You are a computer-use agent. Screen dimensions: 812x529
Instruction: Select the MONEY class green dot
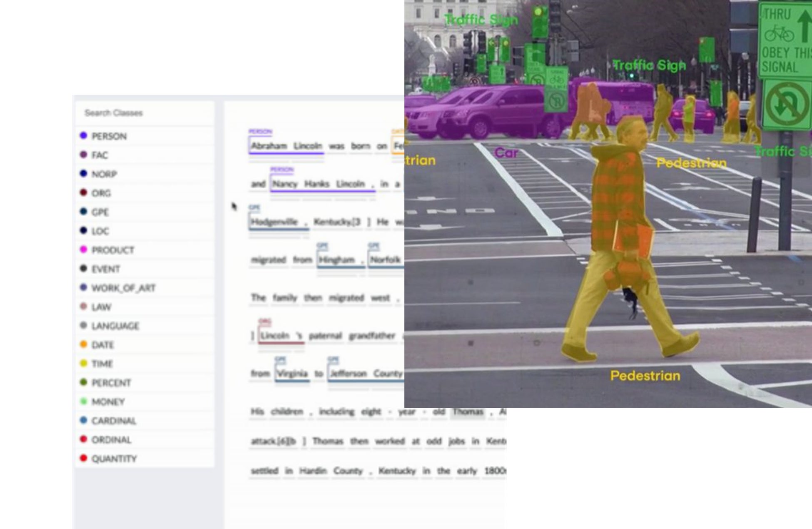point(83,401)
